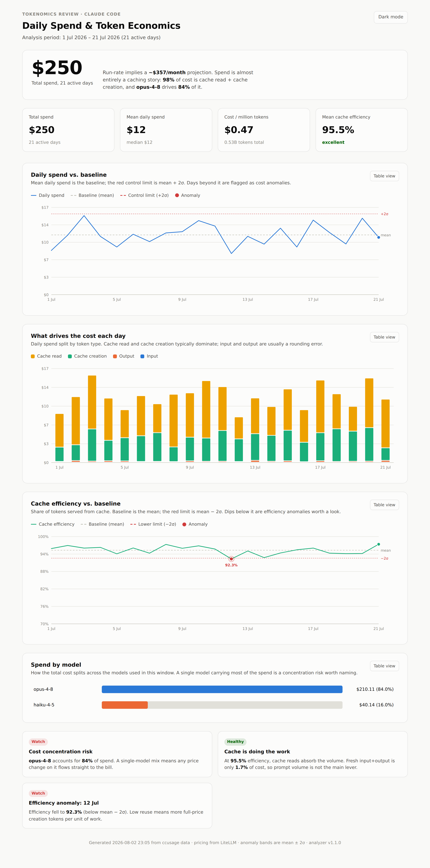Click the large $250 hero figure
Screen dimensions: 430x868
[57, 68]
